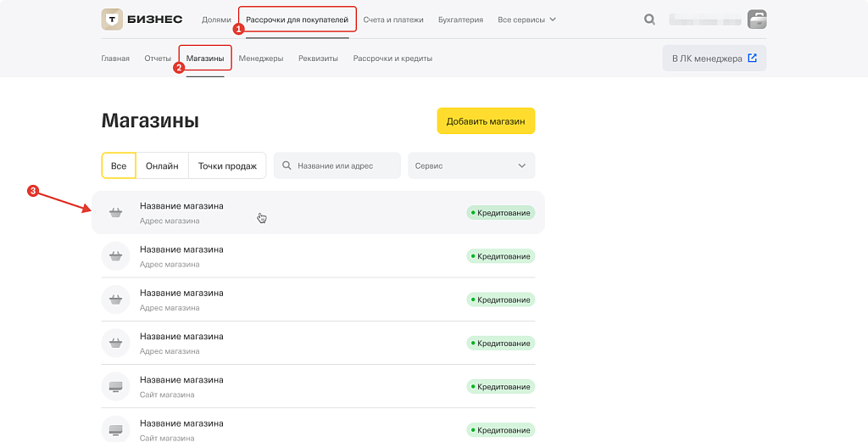Click the second store's basket icon
This screenshot has width=868, height=442.
115,255
